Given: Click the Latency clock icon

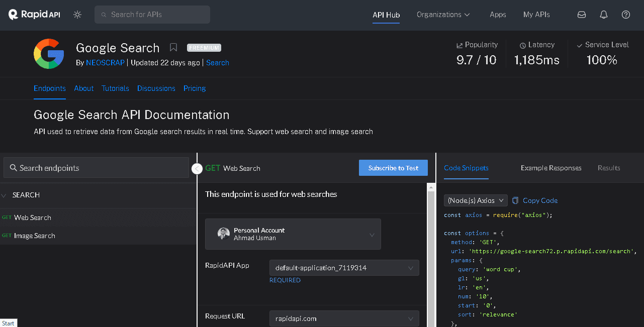Looking at the screenshot, I should pos(523,45).
